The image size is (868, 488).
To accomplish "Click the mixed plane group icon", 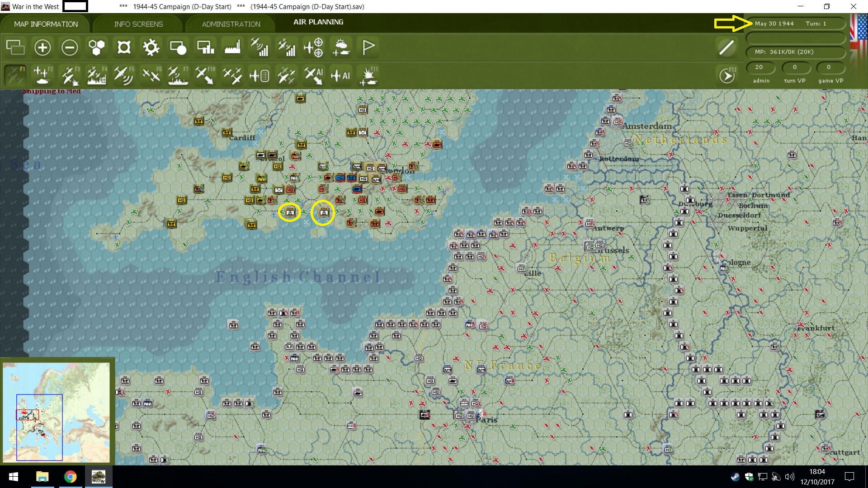I will (287, 75).
